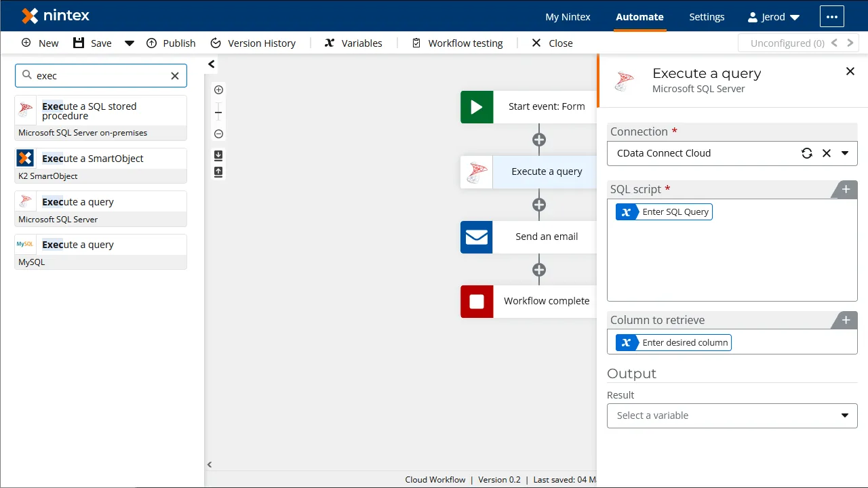This screenshot has height=488, width=868.
Task: Insert a variable into the SQL Query field
Action: (x=626, y=211)
